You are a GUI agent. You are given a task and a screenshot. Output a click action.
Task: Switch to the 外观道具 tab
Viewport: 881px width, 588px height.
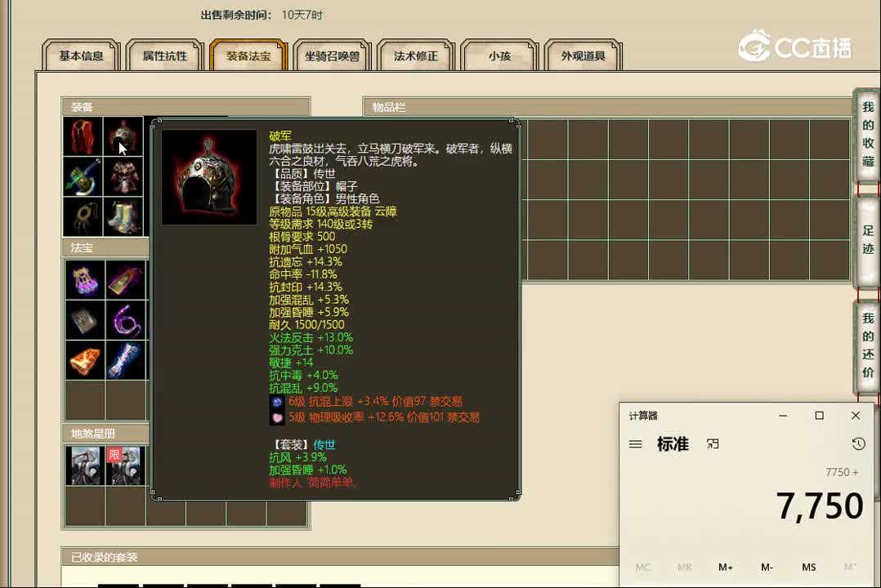coord(583,56)
